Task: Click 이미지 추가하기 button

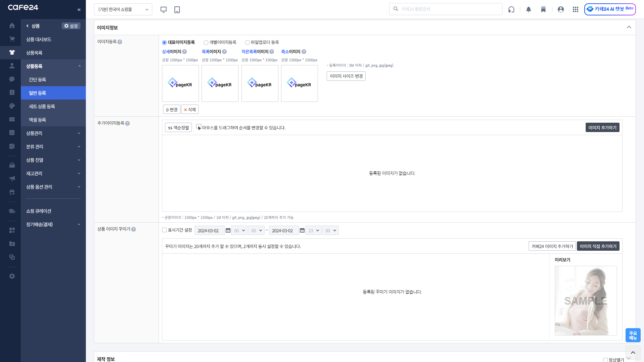Action: tap(602, 128)
